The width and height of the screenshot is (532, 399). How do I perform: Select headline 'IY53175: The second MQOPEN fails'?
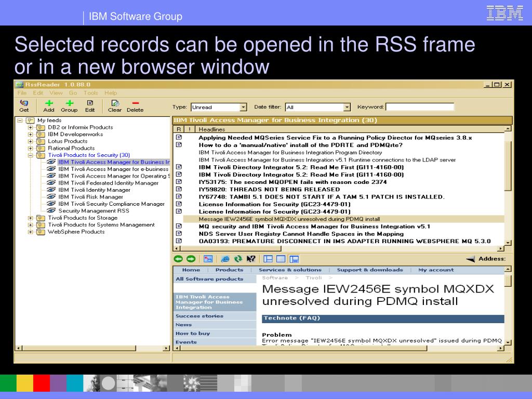tap(292, 182)
